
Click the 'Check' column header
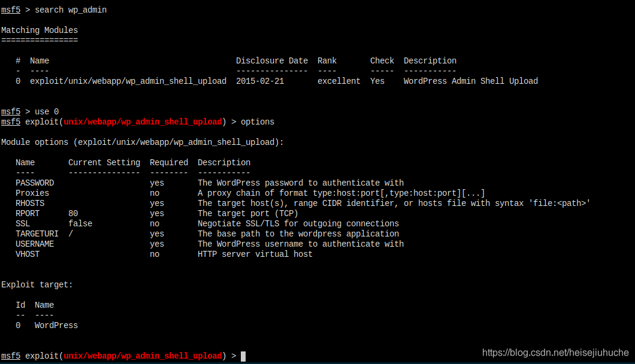[x=382, y=61]
